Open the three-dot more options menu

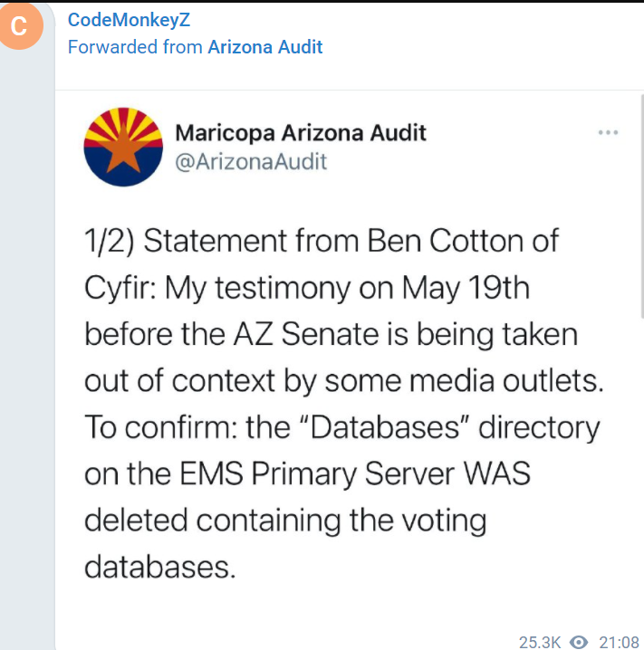point(608,133)
